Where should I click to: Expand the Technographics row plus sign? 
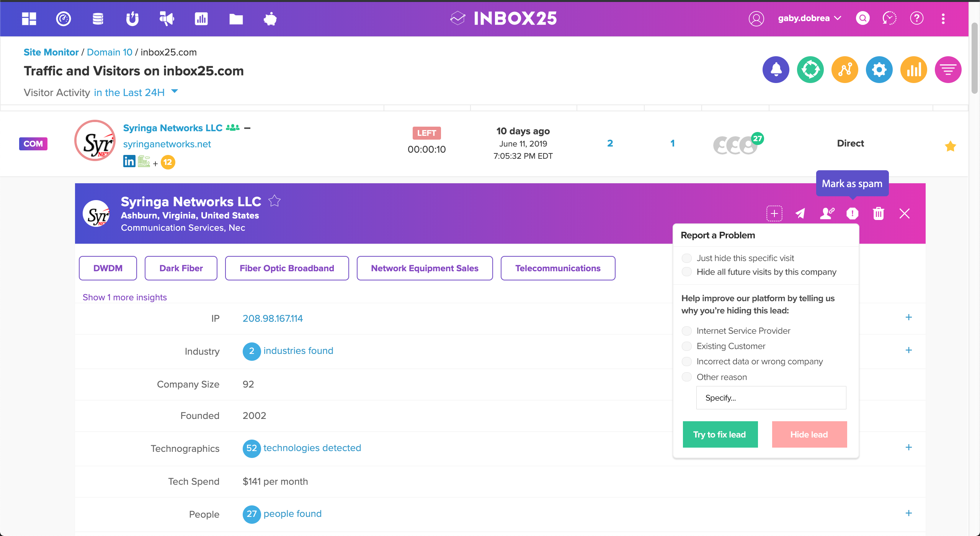click(x=909, y=447)
